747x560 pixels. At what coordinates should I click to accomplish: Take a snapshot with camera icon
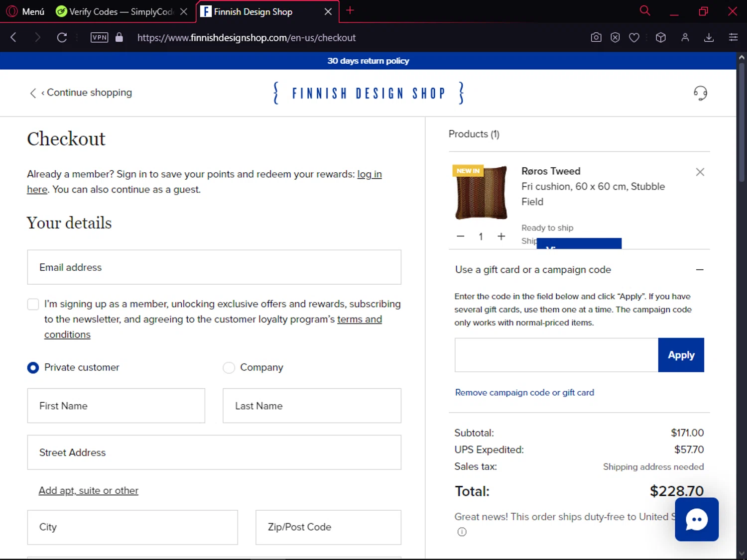[596, 37]
